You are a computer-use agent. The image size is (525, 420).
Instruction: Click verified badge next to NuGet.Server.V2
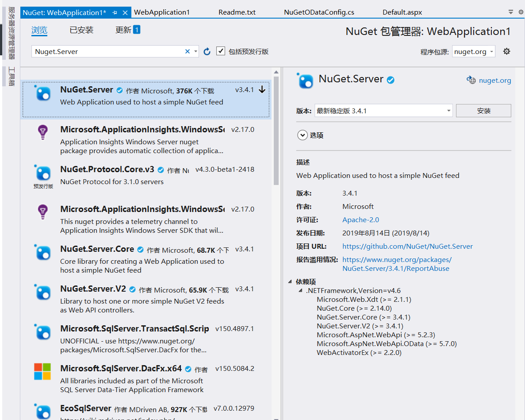pyautogui.click(x=133, y=289)
